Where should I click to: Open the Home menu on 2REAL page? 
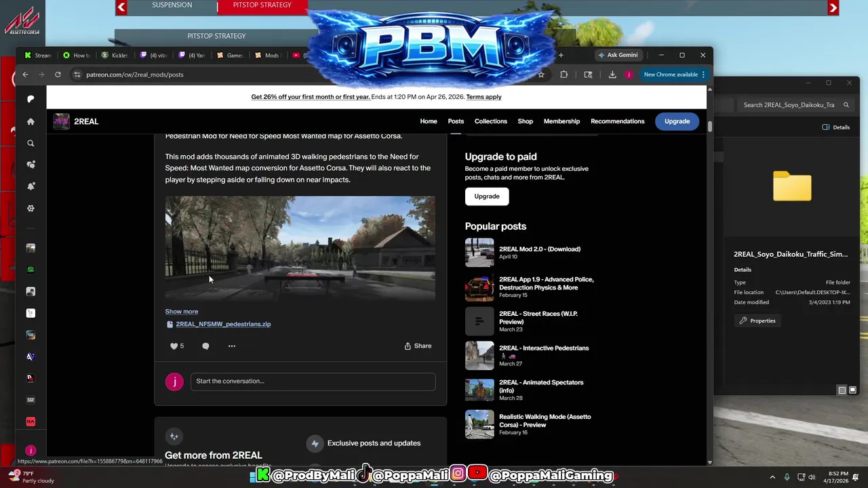[x=429, y=121]
